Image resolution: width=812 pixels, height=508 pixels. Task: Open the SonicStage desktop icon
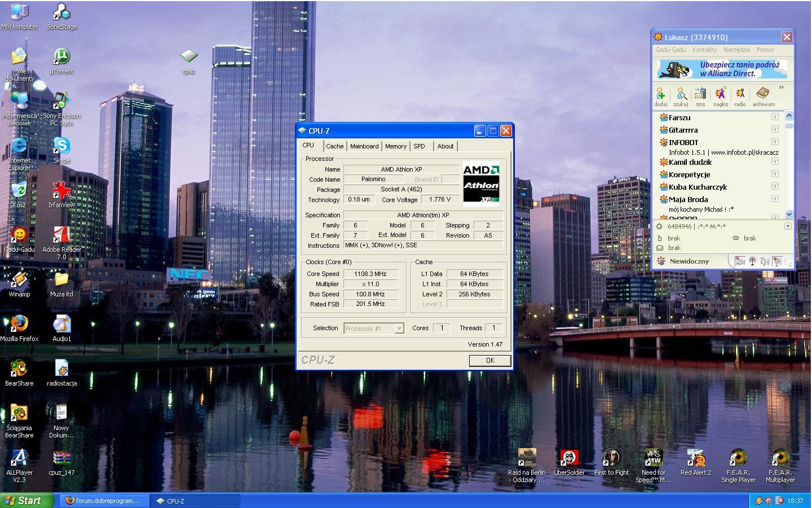pyautogui.click(x=61, y=16)
